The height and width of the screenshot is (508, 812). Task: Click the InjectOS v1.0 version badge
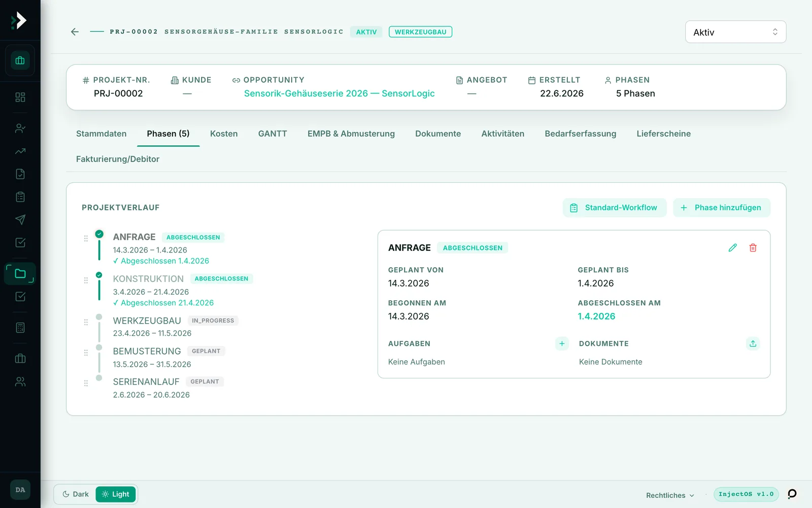(746, 494)
